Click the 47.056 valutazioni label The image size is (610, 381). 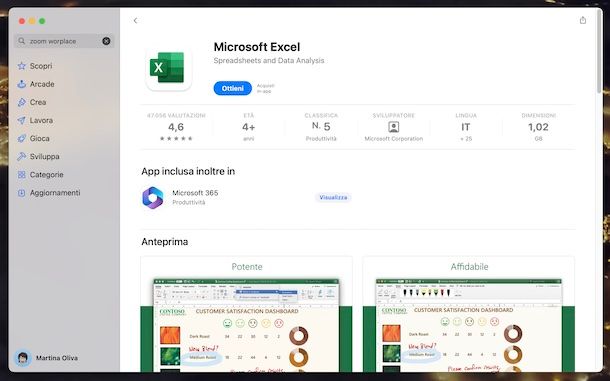tap(176, 116)
